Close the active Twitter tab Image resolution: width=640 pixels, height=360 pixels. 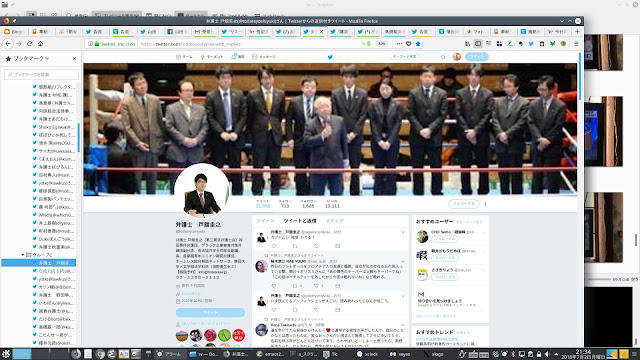pos(321,31)
